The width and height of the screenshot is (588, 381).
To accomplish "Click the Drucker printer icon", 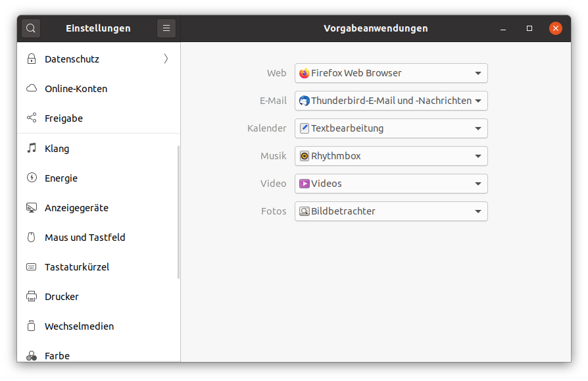I will (31, 297).
